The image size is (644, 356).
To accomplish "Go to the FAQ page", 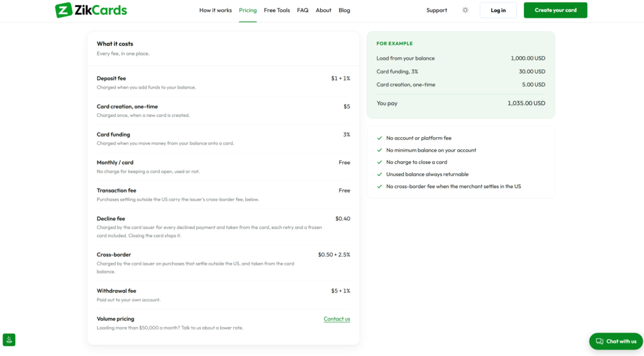I will tap(303, 10).
